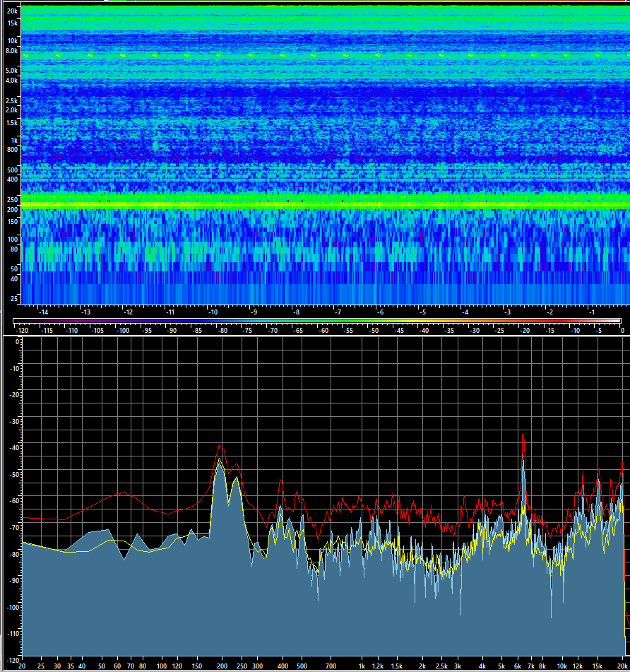Viewport: 630px width, 672px height.
Task: Click -15 on the color scale legend
Action: 549,331
